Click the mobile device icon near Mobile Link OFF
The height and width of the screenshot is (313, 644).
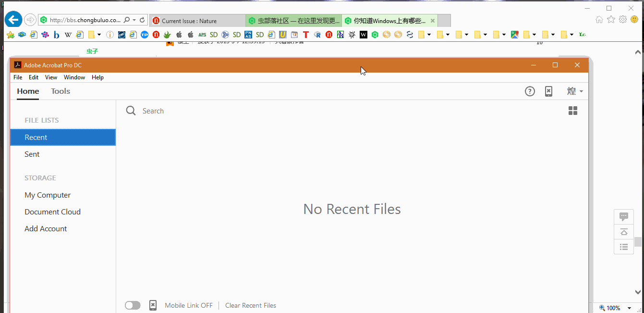click(153, 305)
